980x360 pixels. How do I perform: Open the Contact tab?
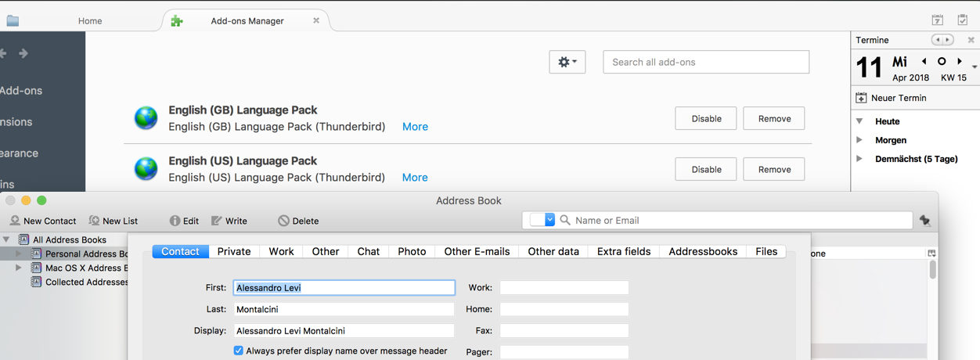click(180, 251)
